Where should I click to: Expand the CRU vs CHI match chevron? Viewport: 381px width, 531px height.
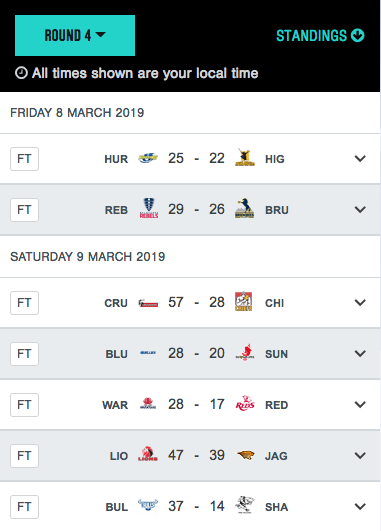(360, 302)
